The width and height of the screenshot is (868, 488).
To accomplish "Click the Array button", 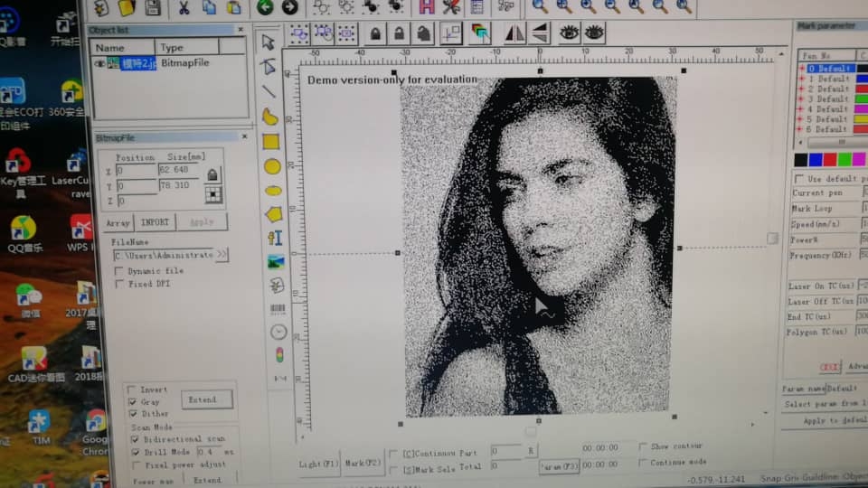I will point(118,223).
